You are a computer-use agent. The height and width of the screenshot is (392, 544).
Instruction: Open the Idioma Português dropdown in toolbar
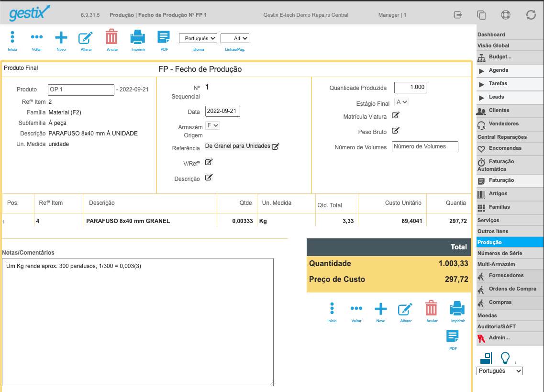198,38
